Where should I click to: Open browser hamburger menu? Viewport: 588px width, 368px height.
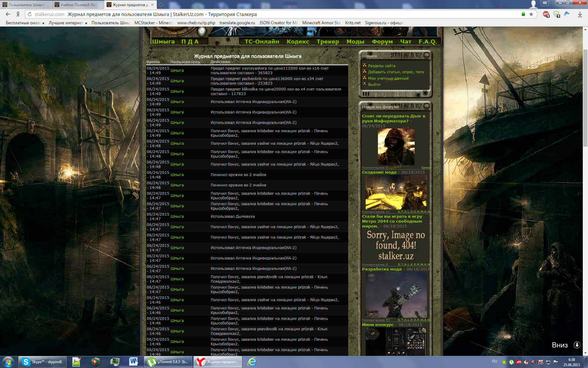pos(545,3)
